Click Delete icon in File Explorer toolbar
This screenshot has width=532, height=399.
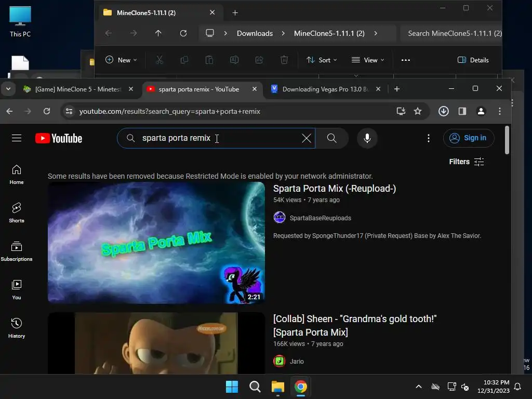coord(284,60)
